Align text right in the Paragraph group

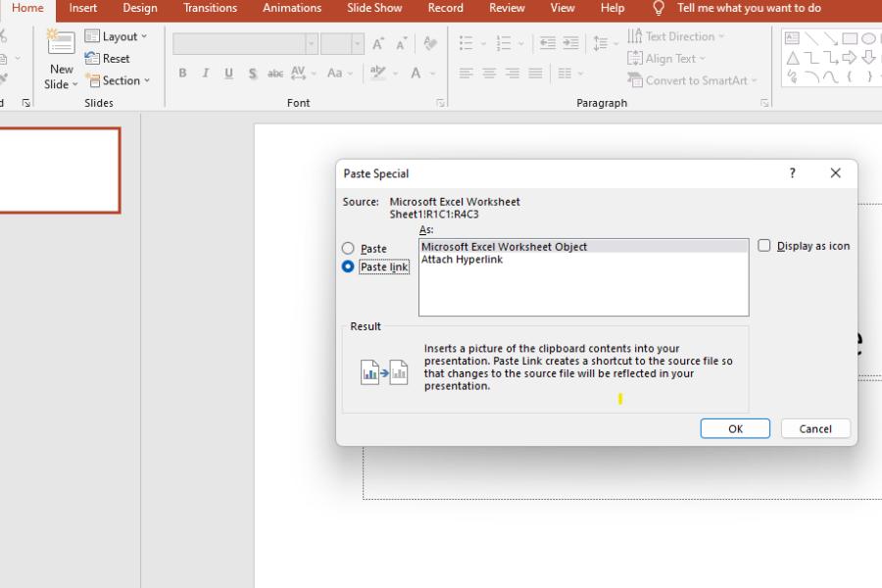pos(512,73)
